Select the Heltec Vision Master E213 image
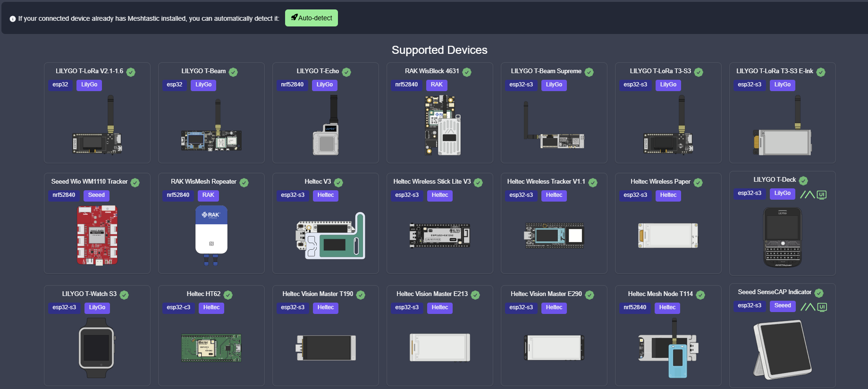868x389 pixels. click(440, 348)
